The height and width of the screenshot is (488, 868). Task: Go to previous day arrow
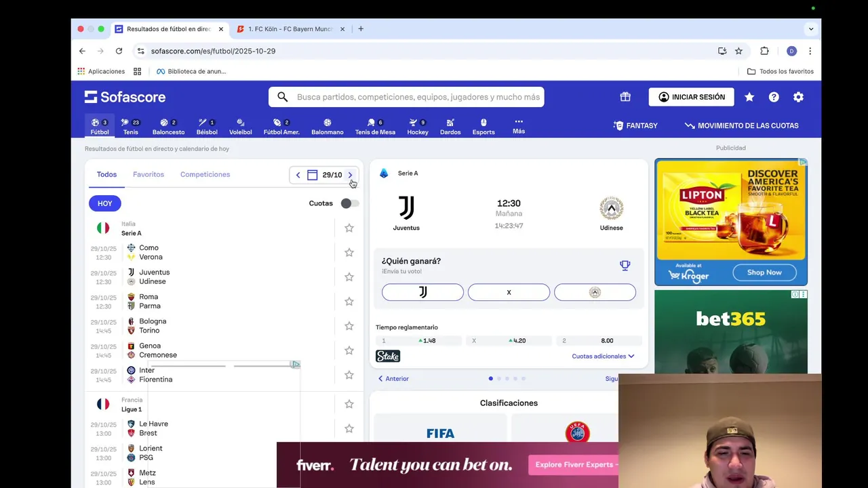(298, 175)
